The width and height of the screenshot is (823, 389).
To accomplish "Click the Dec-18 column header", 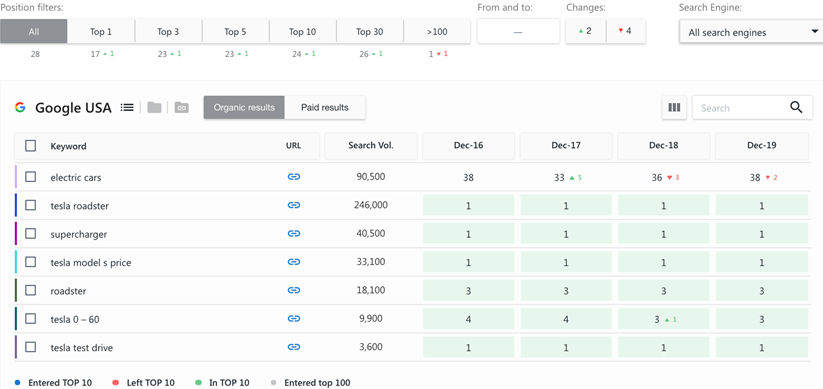I will pos(663,145).
